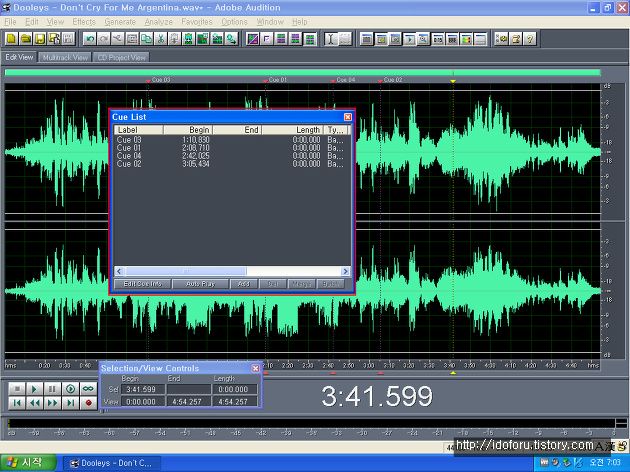Close the Selection/View Controls panel

256,368
